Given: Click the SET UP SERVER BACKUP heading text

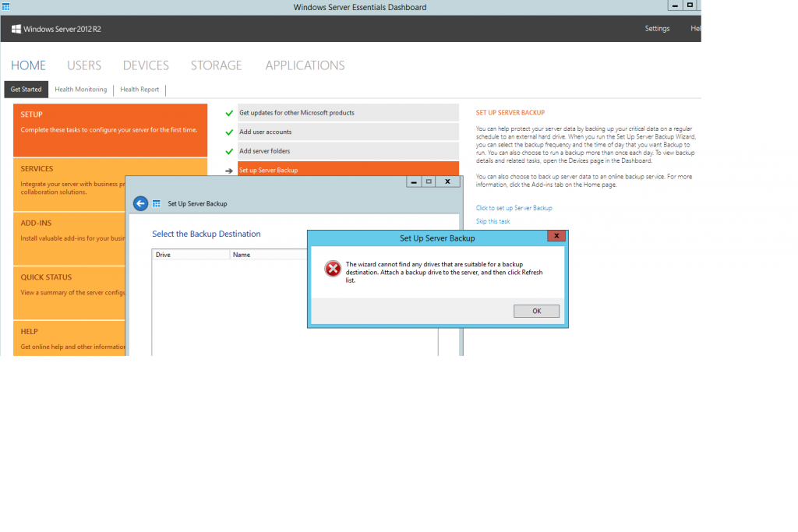Looking at the screenshot, I should [510, 113].
